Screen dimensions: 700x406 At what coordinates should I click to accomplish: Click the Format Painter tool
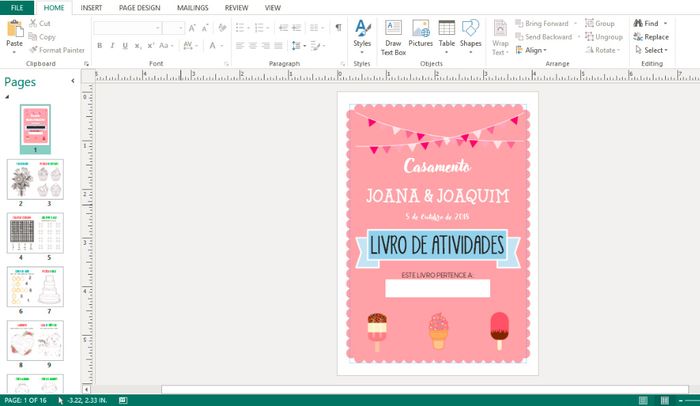56,49
